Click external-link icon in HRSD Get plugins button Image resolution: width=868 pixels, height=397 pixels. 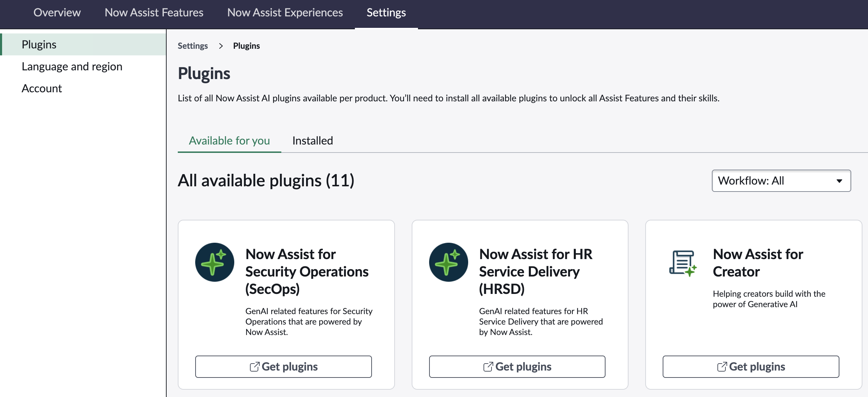coord(488,367)
